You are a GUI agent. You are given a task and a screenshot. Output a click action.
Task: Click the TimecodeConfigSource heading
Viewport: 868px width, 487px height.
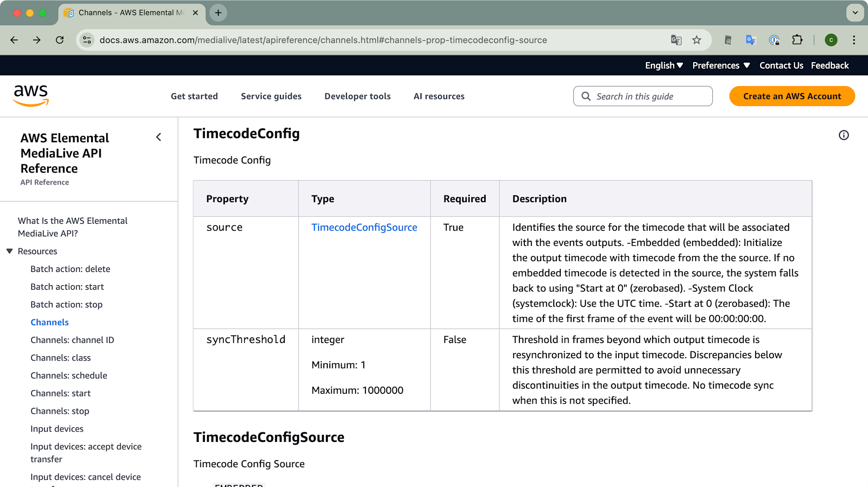tap(269, 437)
